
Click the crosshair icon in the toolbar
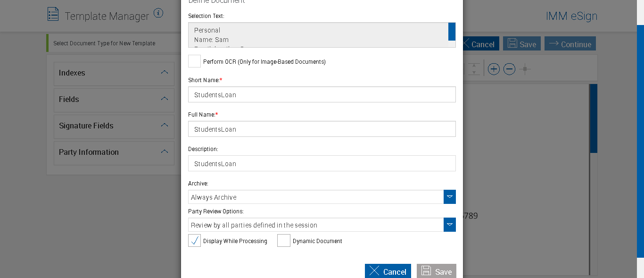pyautogui.click(x=525, y=69)
